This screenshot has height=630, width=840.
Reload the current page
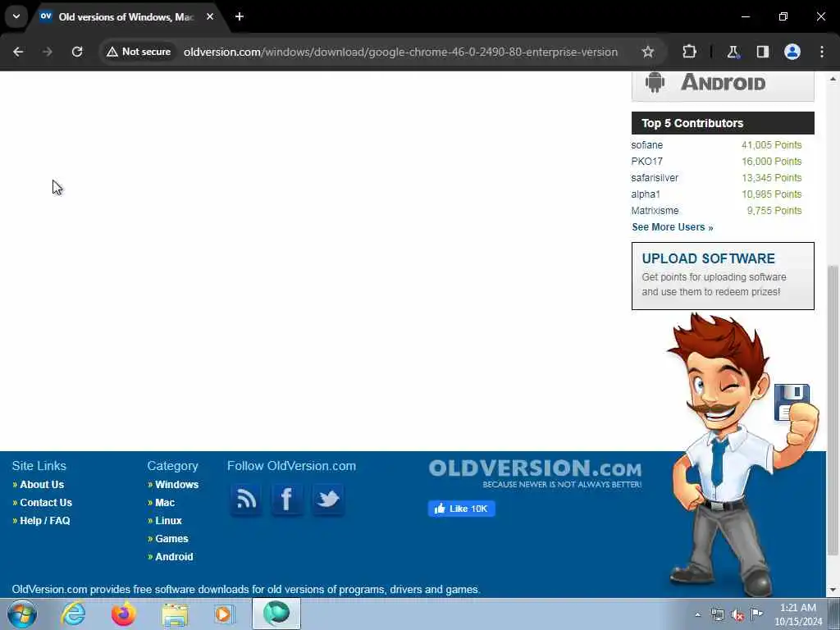pyautogui.click(x=77, y=52)
